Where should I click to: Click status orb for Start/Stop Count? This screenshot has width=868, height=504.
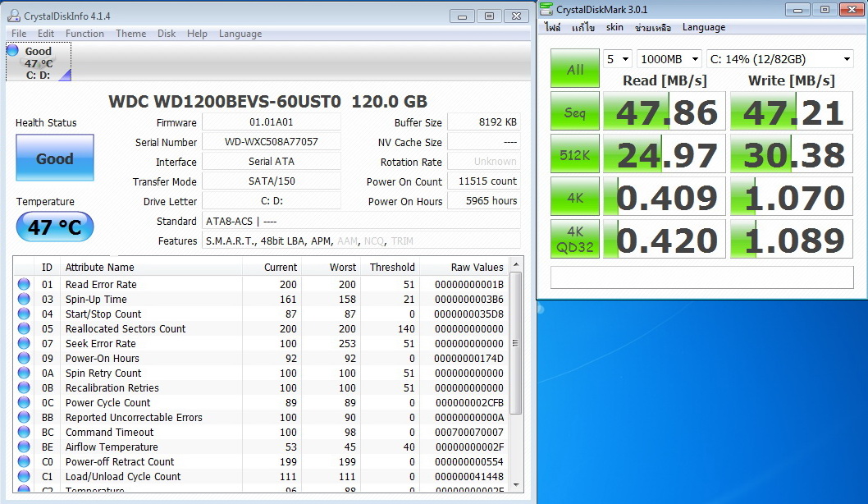pyautogui.click(x=24, y=314)
